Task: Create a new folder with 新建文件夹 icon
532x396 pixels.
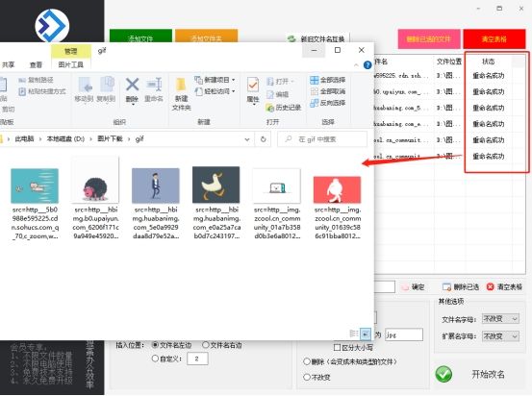Action: 181,85
